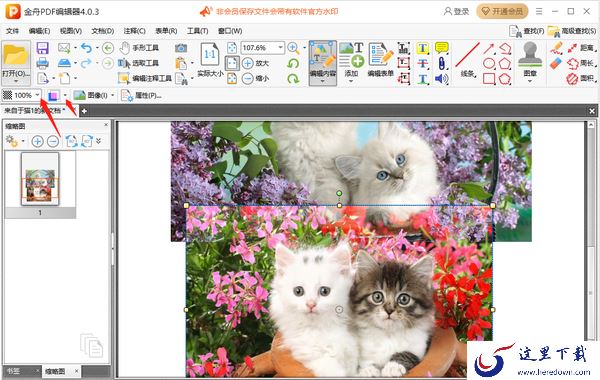Screen dimensions: 600x380
Task: Click the 开通会员 membership button
Action: [502, 11]
